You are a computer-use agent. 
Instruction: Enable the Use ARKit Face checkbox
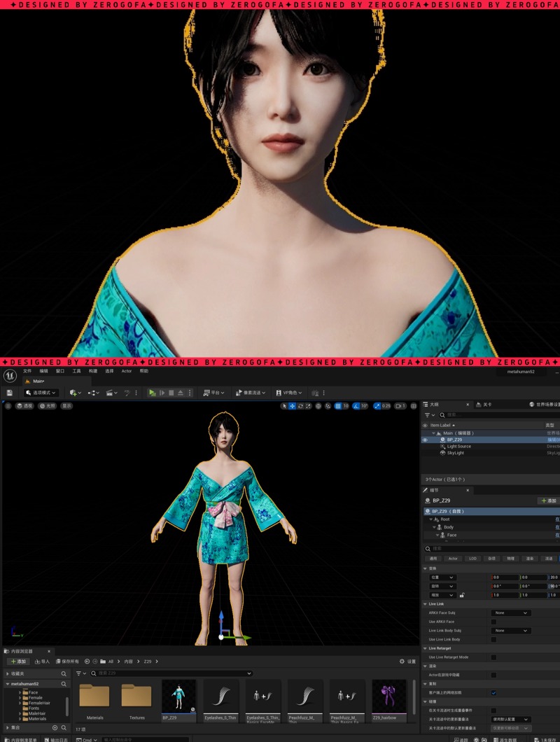point(493,622)
